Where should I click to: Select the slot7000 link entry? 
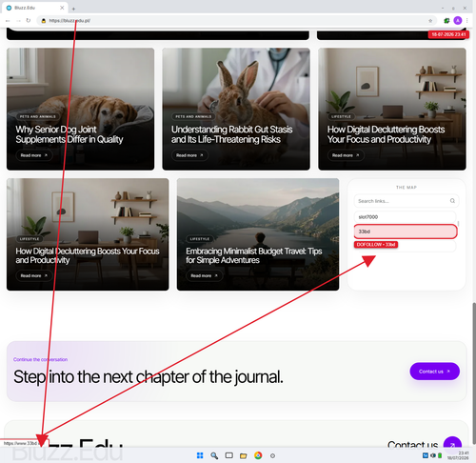(x=405, y=217)
